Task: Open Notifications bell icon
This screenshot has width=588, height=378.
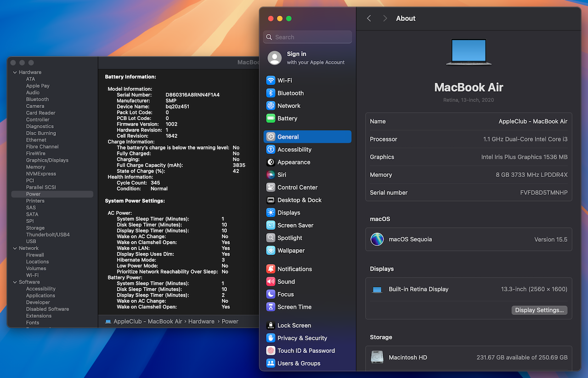Action: (271, 269)
